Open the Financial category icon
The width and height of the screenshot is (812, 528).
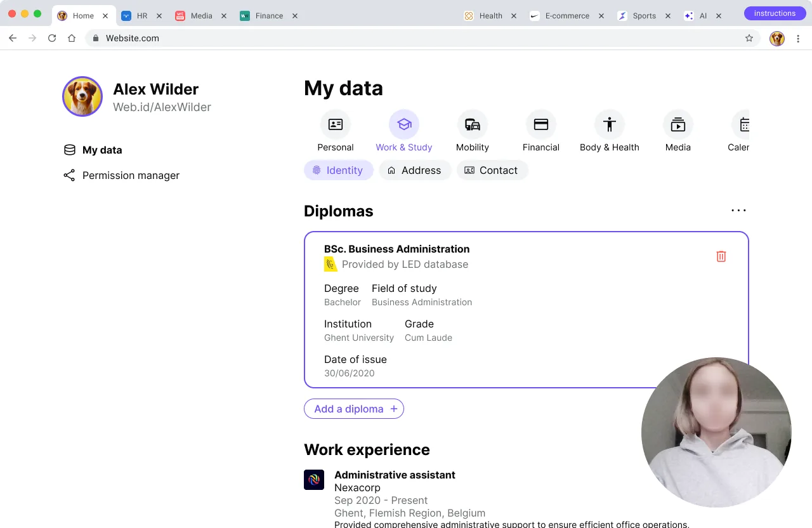[541, 124]
